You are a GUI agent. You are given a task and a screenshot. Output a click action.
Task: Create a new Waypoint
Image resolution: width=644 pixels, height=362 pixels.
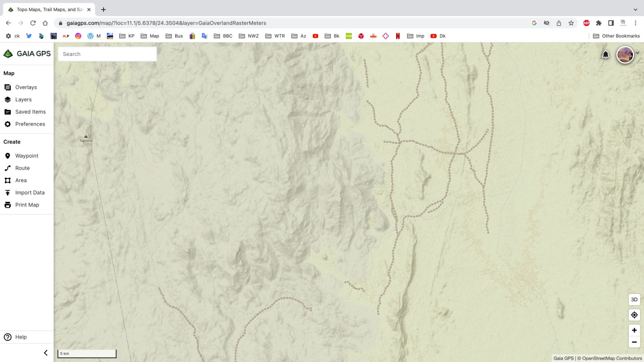click(x=27, y=156)
